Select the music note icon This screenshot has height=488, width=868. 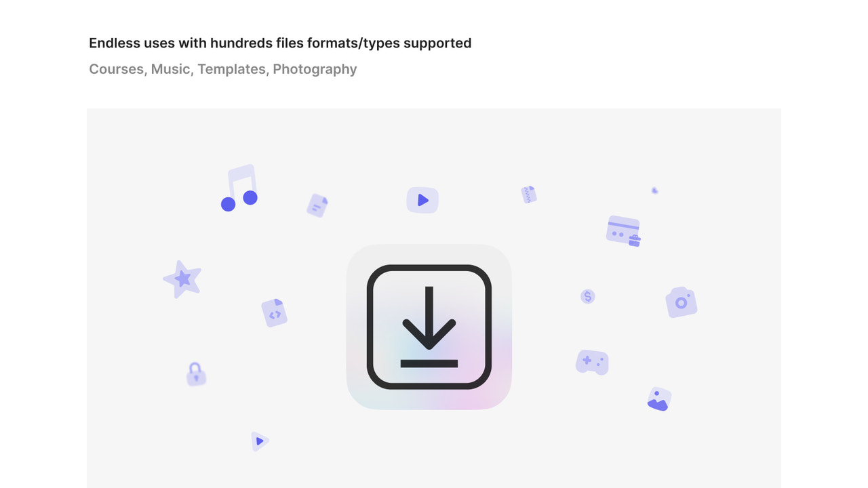tap(240, 188)
